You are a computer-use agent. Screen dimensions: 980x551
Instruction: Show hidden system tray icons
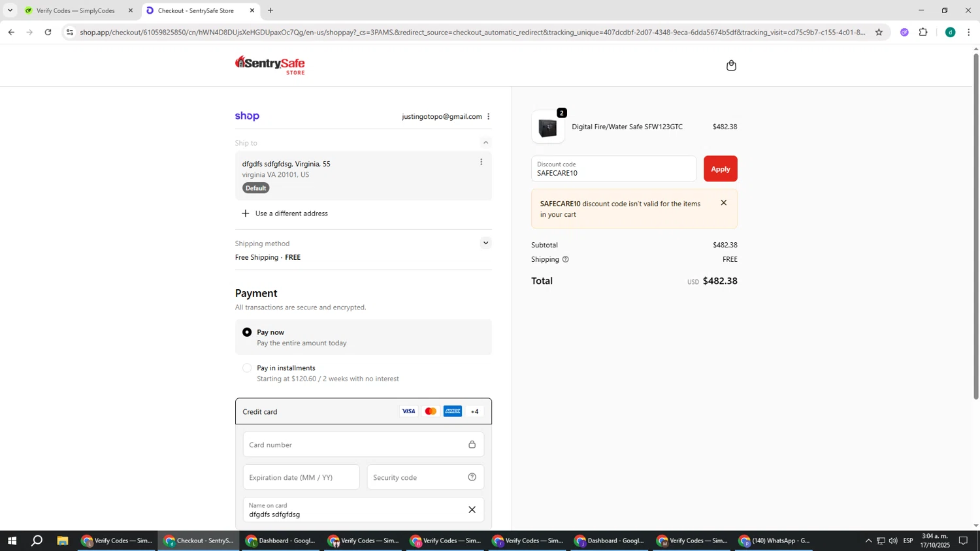[x=868, y=541]
